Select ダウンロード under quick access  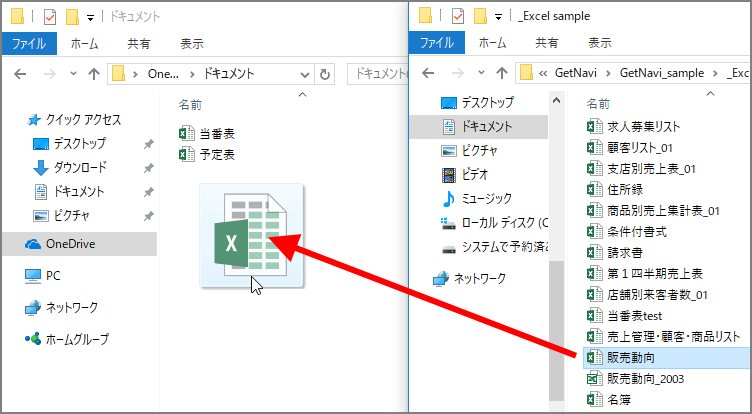point(80,167)
